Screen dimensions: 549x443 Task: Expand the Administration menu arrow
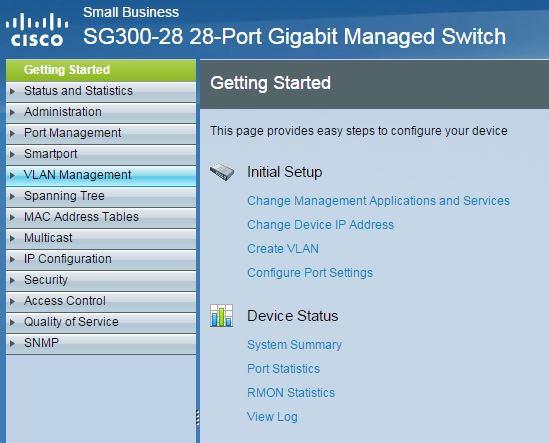coord(13,112)
